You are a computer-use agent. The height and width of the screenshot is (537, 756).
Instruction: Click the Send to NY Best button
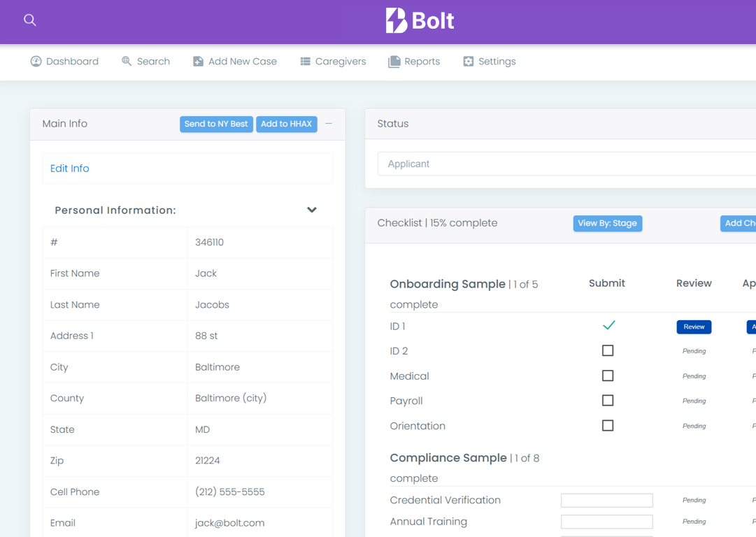[216, 124]
